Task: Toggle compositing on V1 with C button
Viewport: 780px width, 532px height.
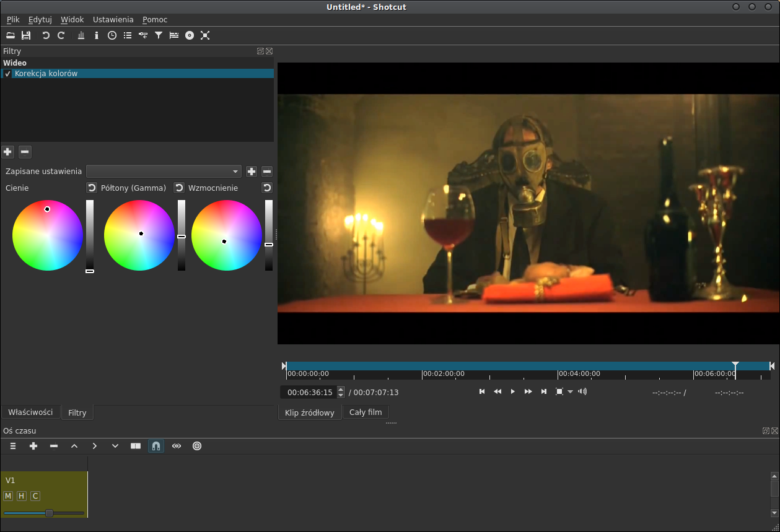Action: point(35,496)
